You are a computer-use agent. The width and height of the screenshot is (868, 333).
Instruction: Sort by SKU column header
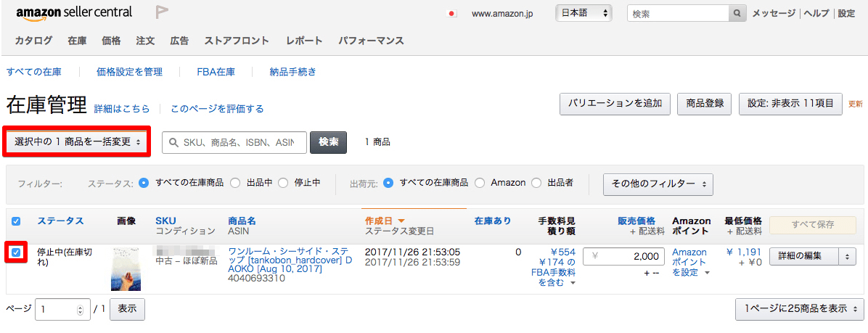[165, 221]
